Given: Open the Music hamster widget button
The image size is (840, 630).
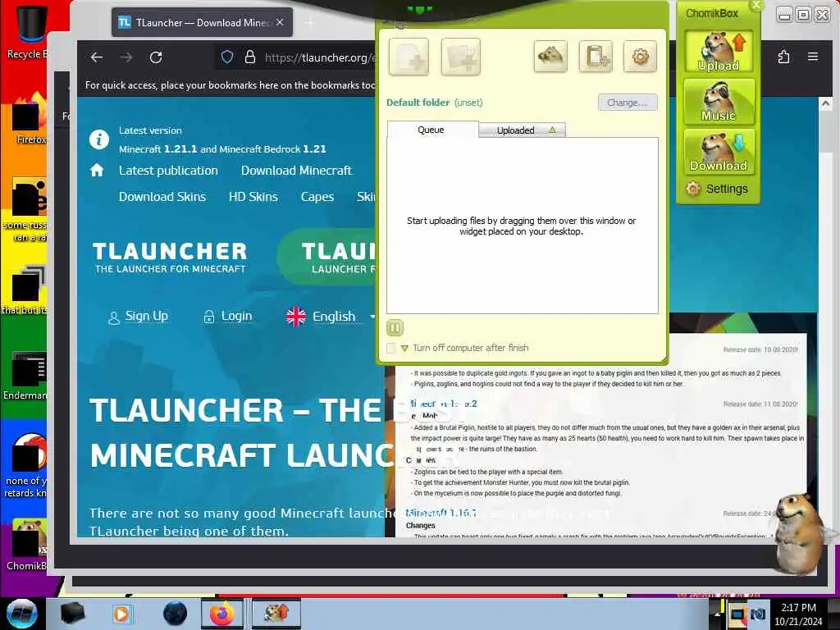Looking at the screenshot, I should click(719, 101).
